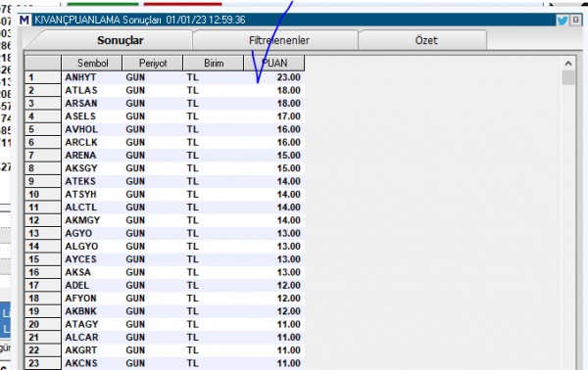This screenshot has width=588, height=370.
Task: Sort by the Birim column header
Action: (214, 63)
